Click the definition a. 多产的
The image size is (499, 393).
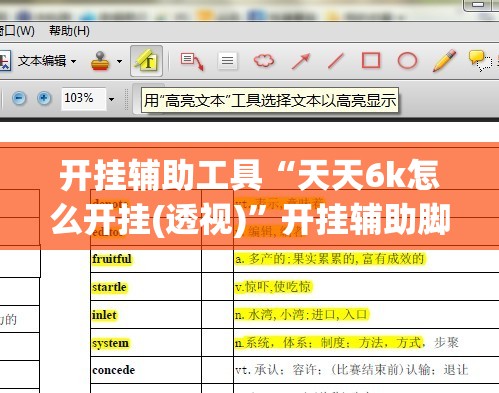coord(329,259)
